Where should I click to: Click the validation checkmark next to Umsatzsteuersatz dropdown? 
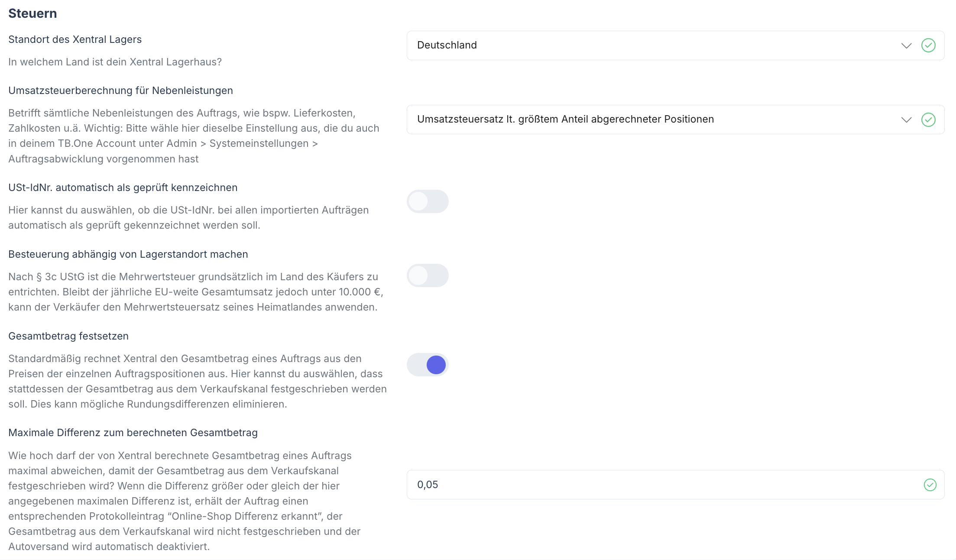point(929,120)
